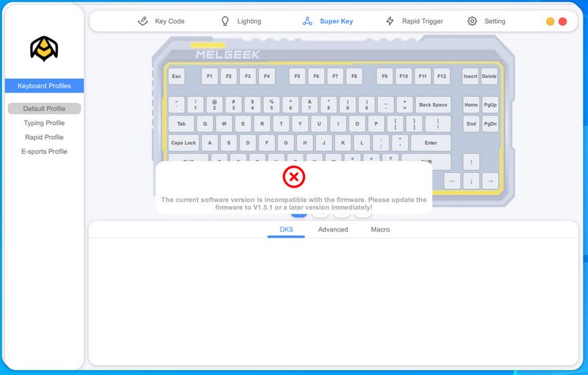Click the Q key on keyboard
The image size is (588, 375).
coord(205,124)
